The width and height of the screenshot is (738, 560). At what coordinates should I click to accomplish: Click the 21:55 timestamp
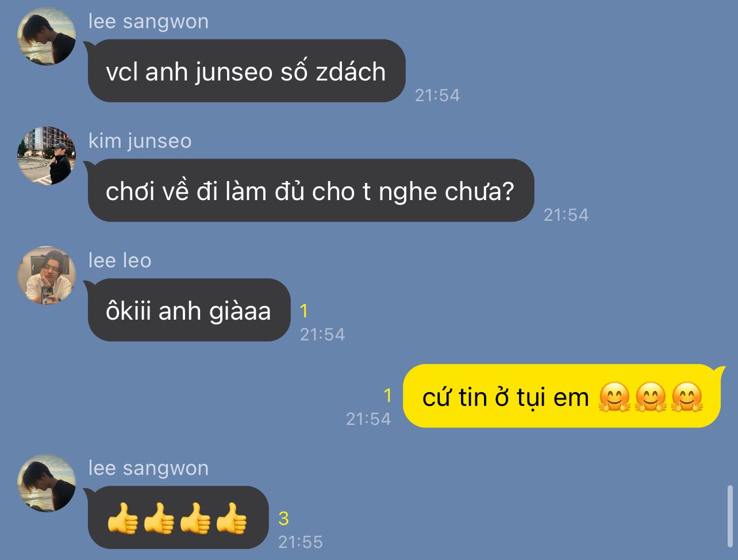(x=301, y=542)
